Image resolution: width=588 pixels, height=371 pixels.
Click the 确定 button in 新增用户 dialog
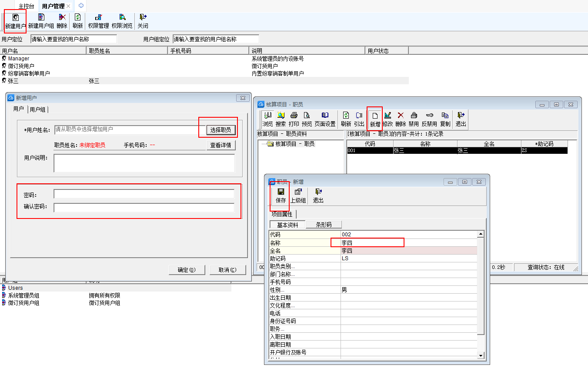pos(187,270)
